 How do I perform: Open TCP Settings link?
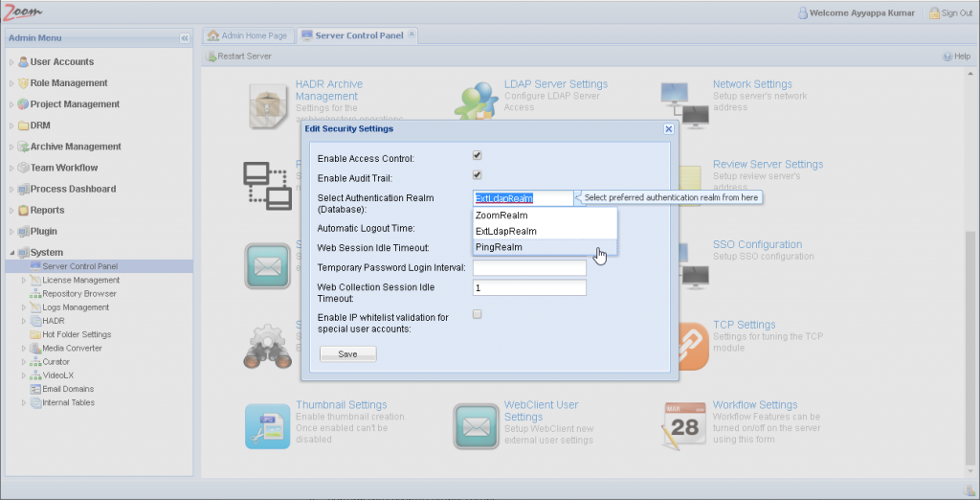pyautogui.click(x=745, y=325)
